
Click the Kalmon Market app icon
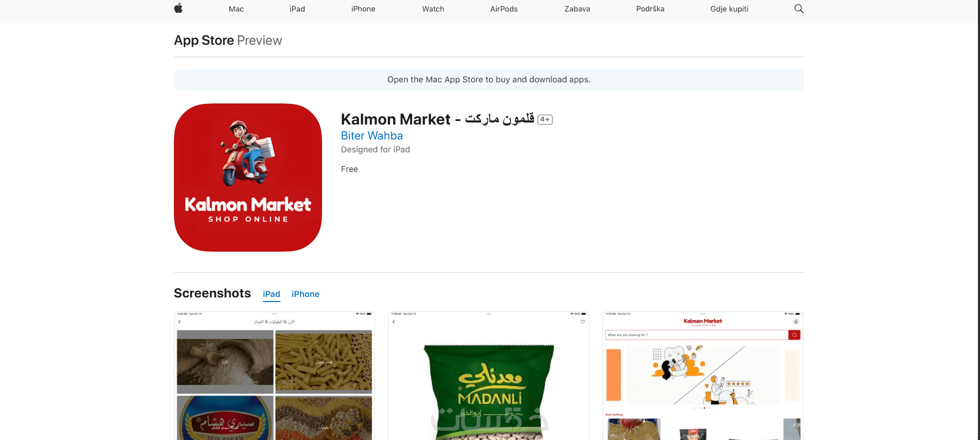(248, 178)
